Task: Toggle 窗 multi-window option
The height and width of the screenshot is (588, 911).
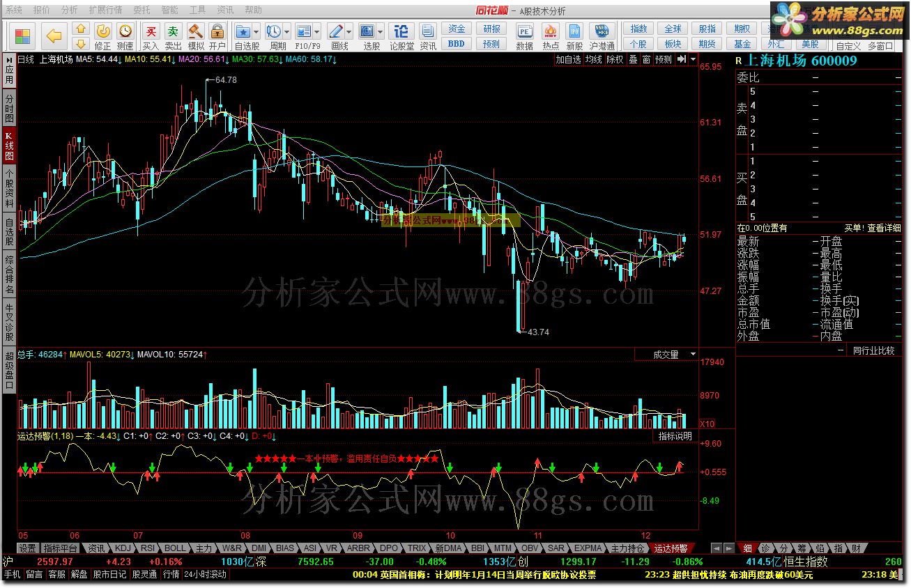Action: tap(647, 60)
